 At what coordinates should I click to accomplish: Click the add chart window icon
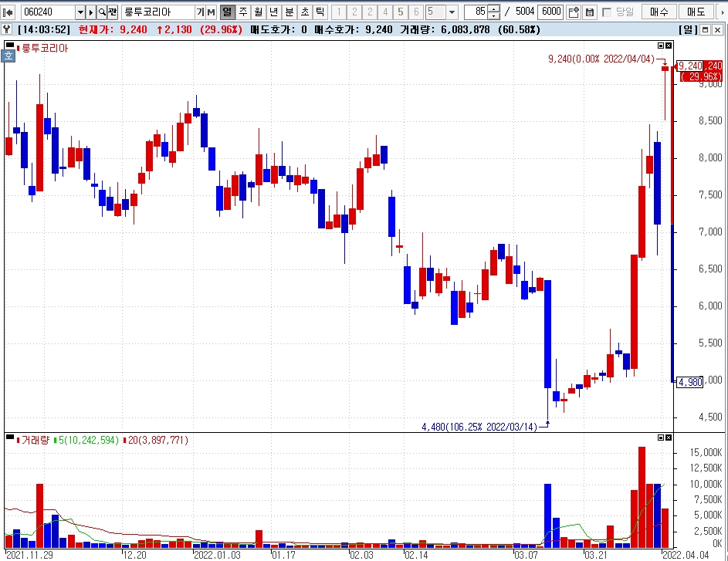click(x=574, y=12)
